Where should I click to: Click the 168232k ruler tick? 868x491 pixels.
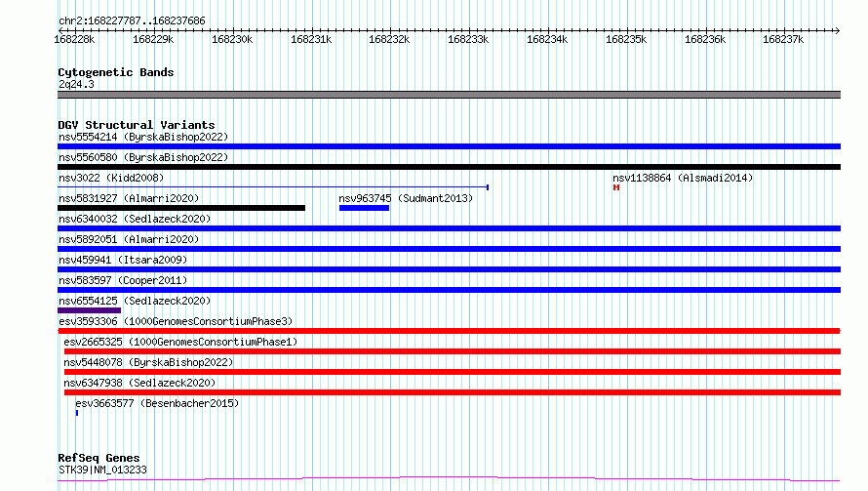click(390, 39)
